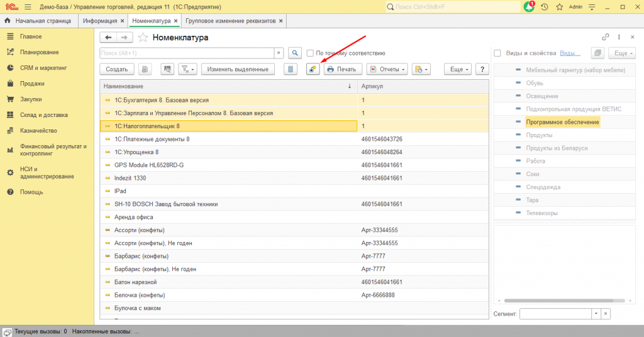Open the Еще menu in list toolbar
Screen dimensions: 644x337
point(458,69)
